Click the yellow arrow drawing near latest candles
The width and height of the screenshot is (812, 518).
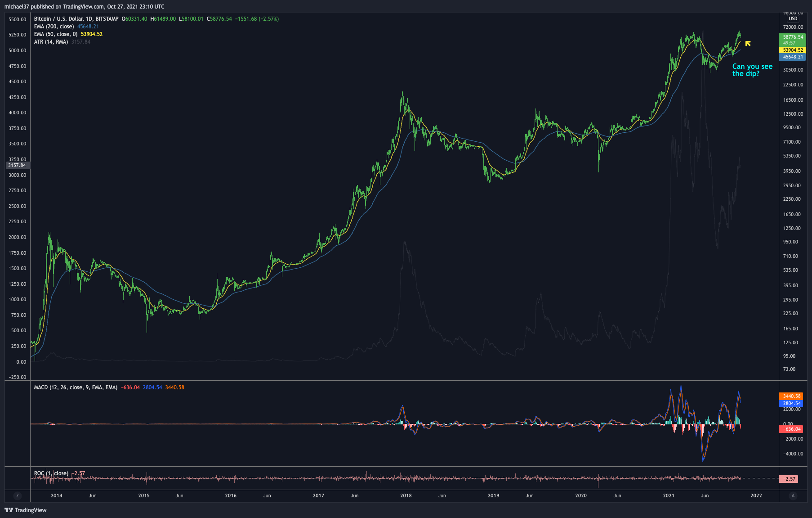point(748,44)
